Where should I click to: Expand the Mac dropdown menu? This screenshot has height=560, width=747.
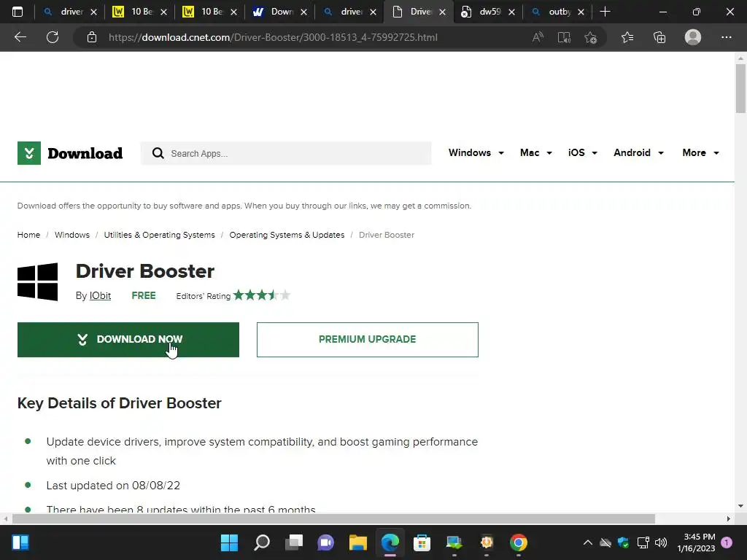click(536, 153)
